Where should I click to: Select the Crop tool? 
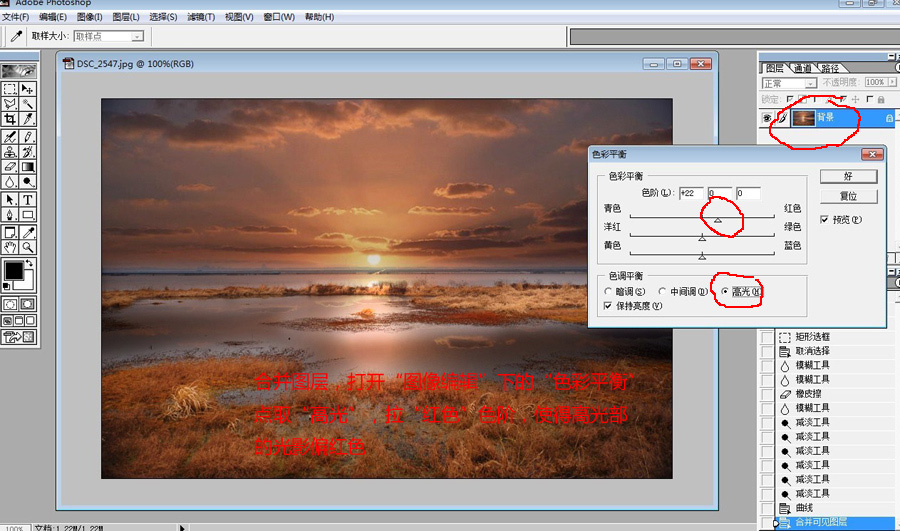pos(10,119)
